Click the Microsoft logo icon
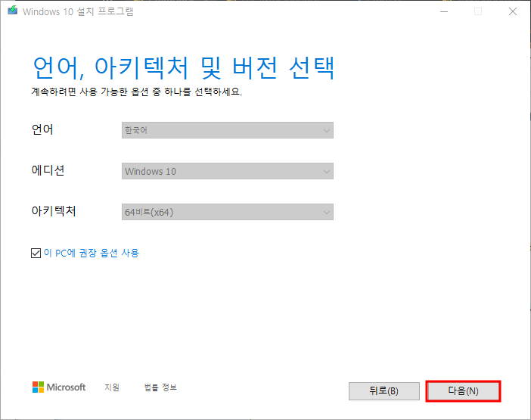 point(38,387)
